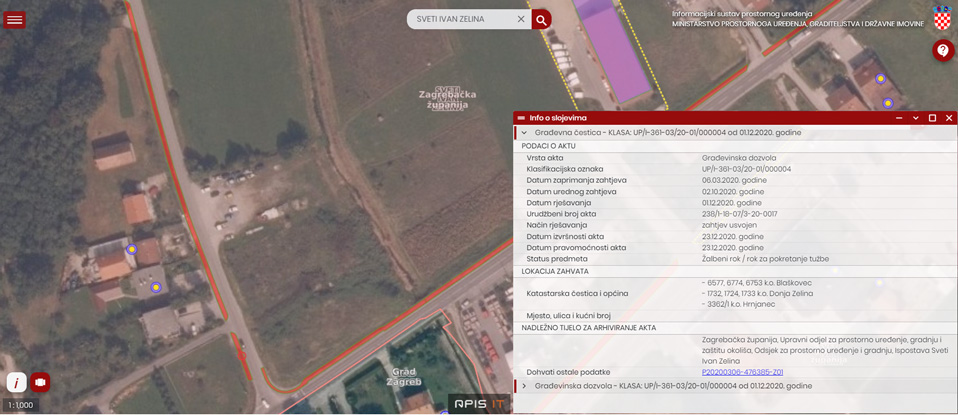Viewport: 958px width, 415px height.
Task: Open the help question mark button
Action: tap(942, 50)
